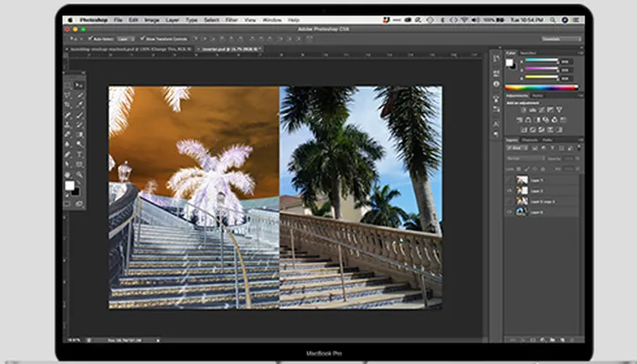Open the Image menu
The width and height of the screenshot is (637, 364).
click(152, 19)
